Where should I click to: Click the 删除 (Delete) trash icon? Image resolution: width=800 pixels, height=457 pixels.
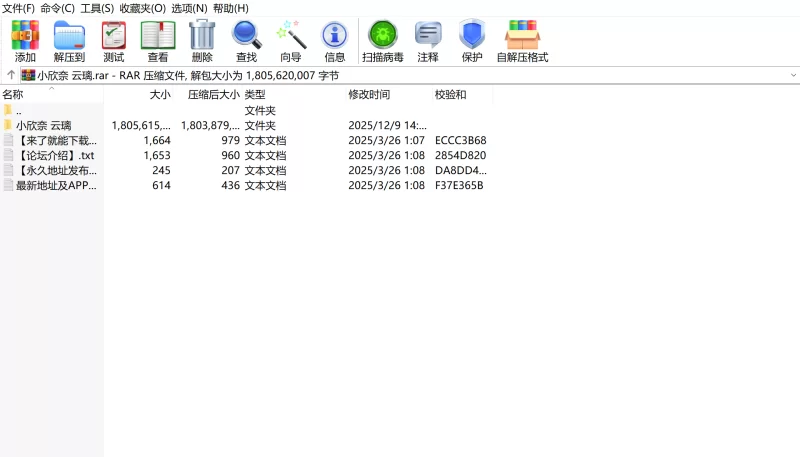pos(202,35)
